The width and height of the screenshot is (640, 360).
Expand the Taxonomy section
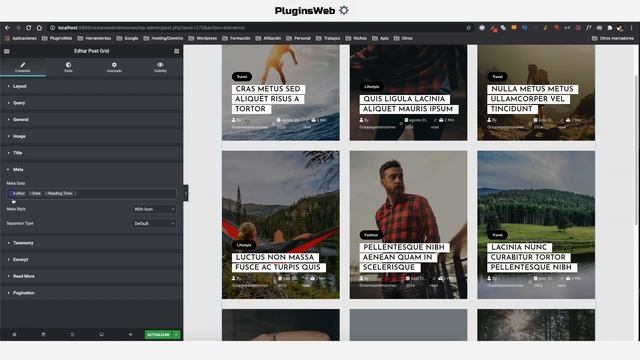[x=91, y=243]
